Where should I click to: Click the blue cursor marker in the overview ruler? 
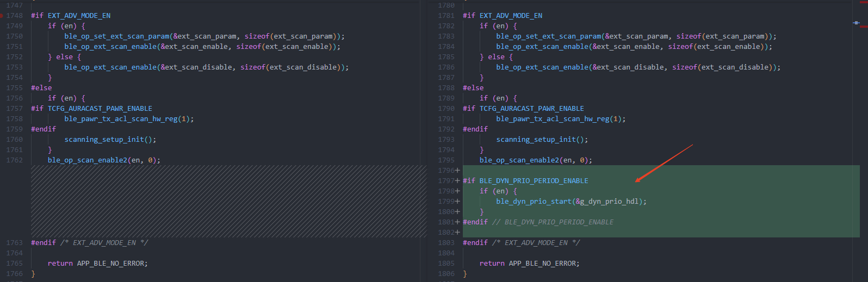tap(857, 23)
